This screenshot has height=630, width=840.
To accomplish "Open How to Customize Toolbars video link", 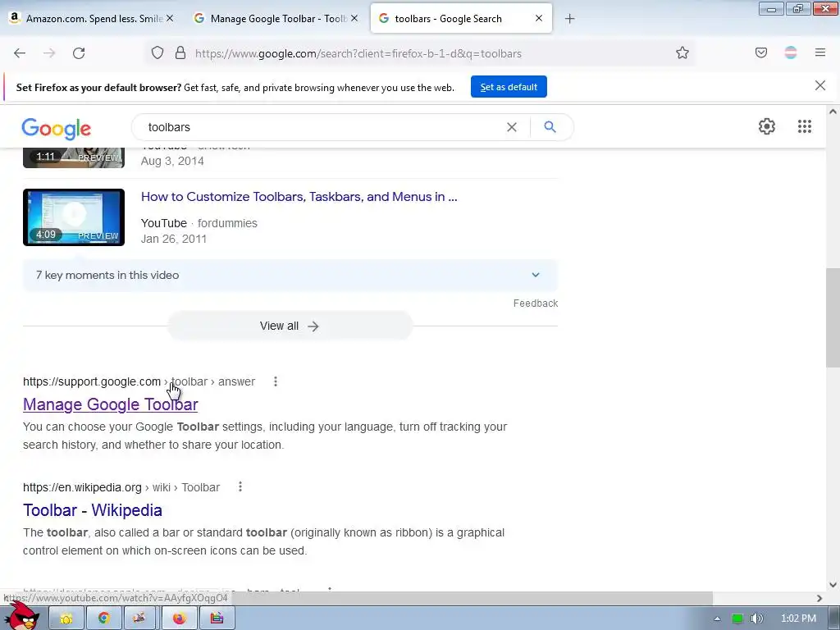I will coord(299,197).
